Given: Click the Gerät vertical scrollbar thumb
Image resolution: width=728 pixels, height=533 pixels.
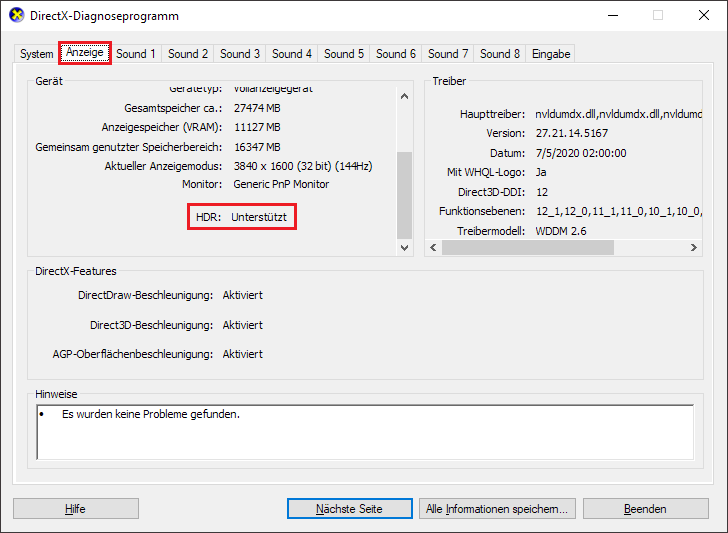Looking at the screenshot, I should [x=404, y=195].
